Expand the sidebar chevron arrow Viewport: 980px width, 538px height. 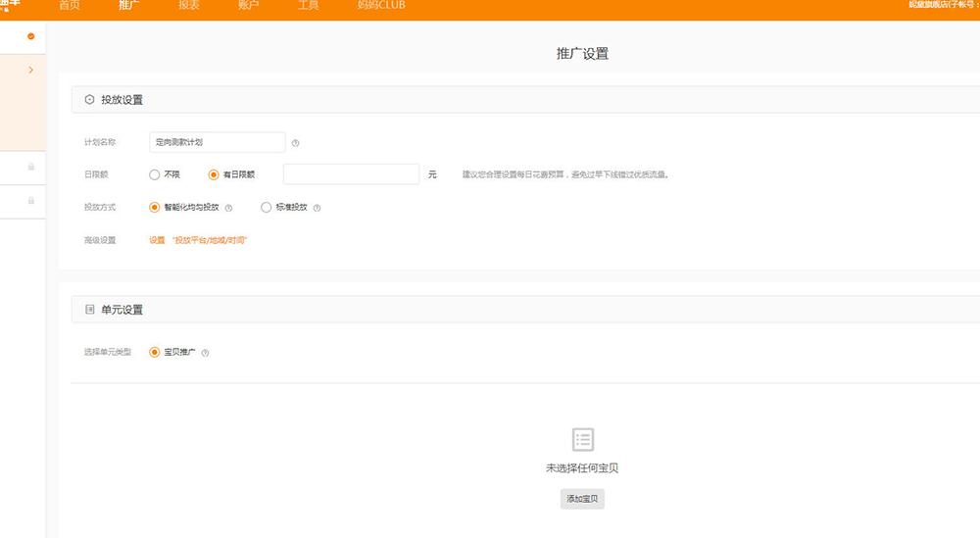point(31,71)
